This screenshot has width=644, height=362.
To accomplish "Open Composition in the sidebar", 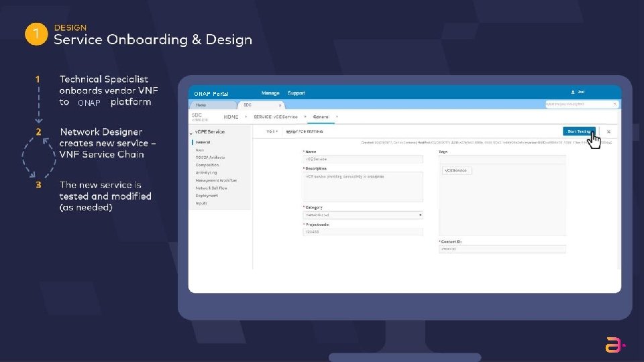I will point(207,165).
